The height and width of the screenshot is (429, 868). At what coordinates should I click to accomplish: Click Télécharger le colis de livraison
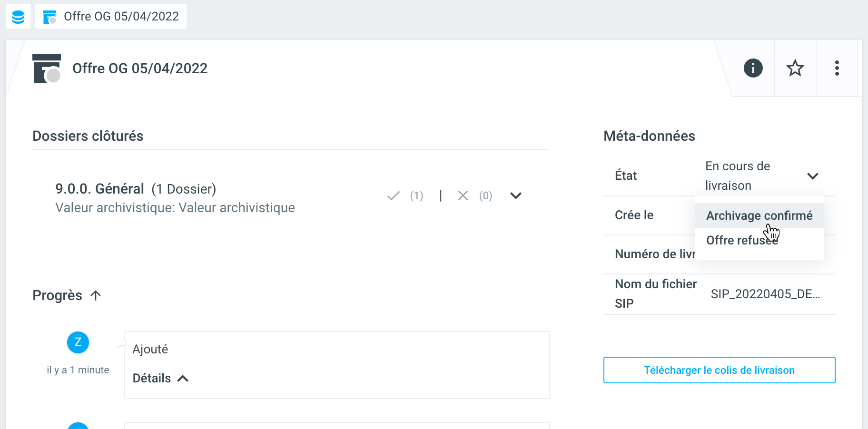point(719,370)
